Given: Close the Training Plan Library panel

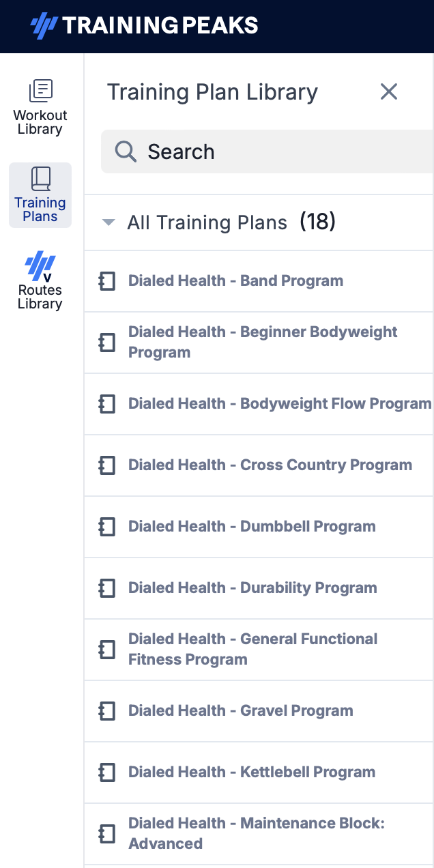Looking at the screenshot, I should point(389,91).
